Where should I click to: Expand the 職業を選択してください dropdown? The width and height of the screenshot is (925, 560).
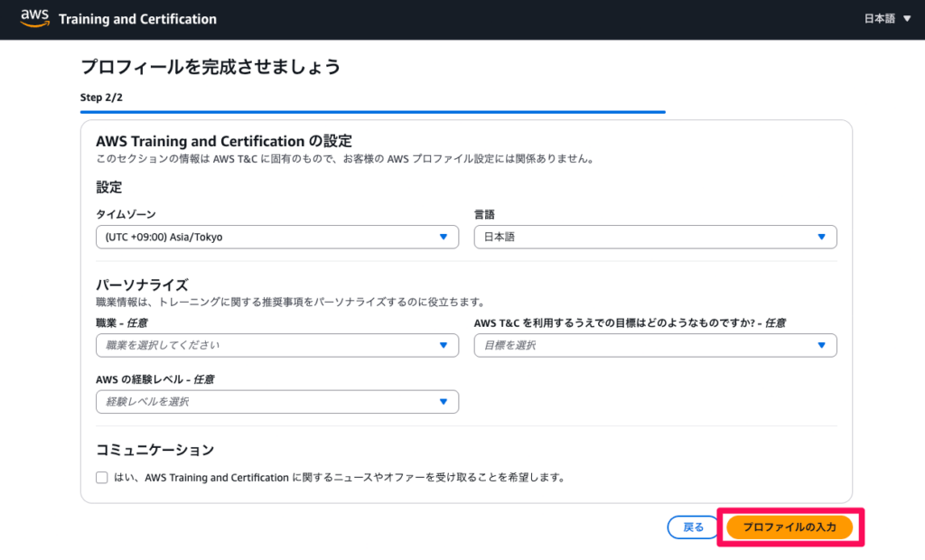click(267, 345)
